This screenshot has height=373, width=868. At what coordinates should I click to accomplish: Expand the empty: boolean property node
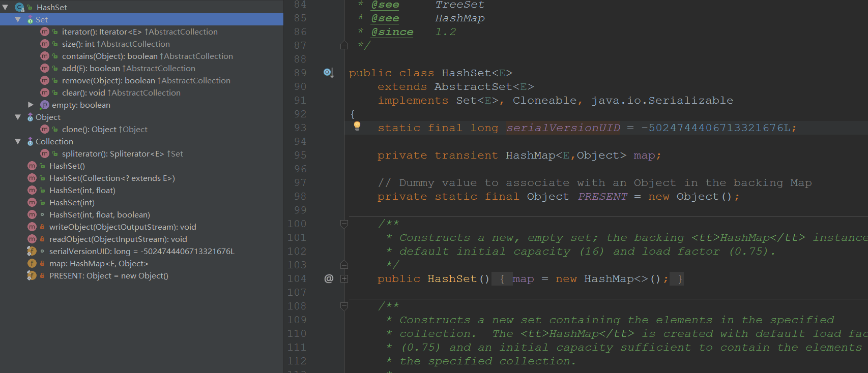pyautogui.click(x=31, y=105)
